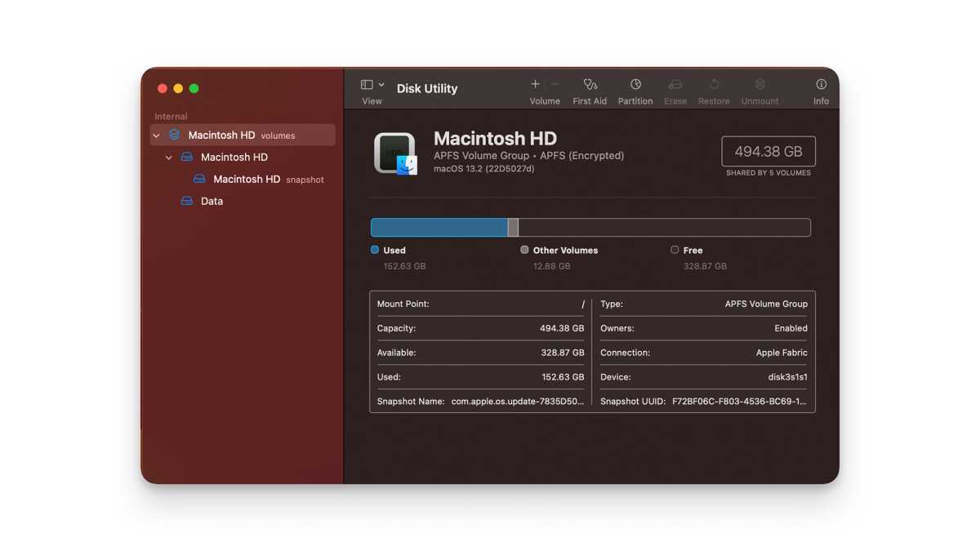Click the Unmount icon
Viewport: 980px width, 551px height.
pos(759,84)
